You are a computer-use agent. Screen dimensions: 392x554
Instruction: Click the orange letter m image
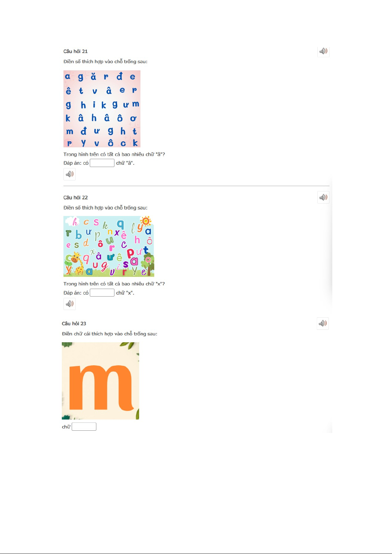tap(100, 381)
